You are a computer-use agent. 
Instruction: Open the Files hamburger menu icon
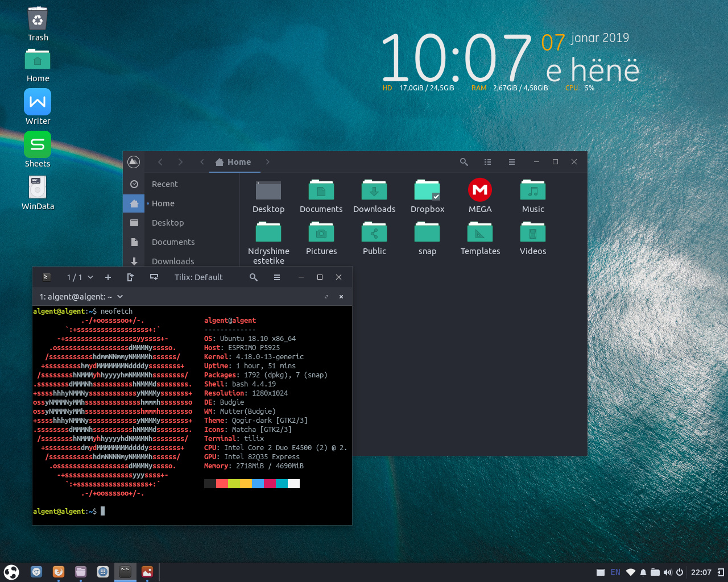(511, 162)
